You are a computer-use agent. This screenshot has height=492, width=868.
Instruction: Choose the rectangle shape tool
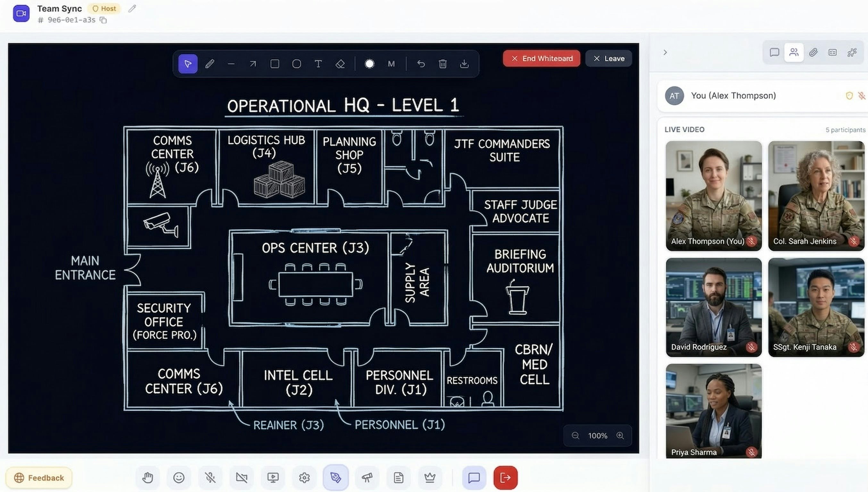pos(275,64)
